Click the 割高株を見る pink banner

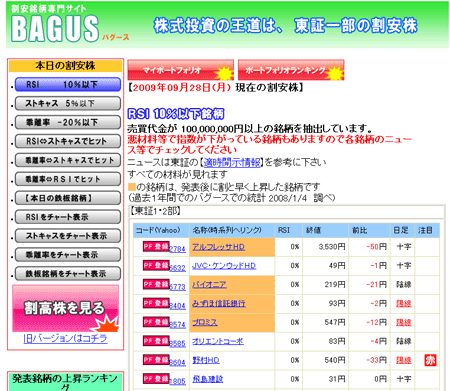coord(65,308)
